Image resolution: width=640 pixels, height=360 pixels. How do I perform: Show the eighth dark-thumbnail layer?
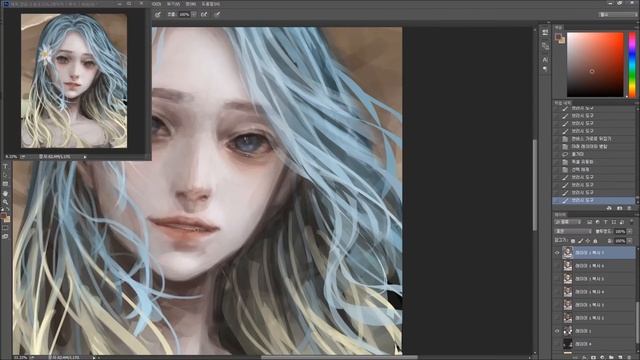(x=557, y=344)
